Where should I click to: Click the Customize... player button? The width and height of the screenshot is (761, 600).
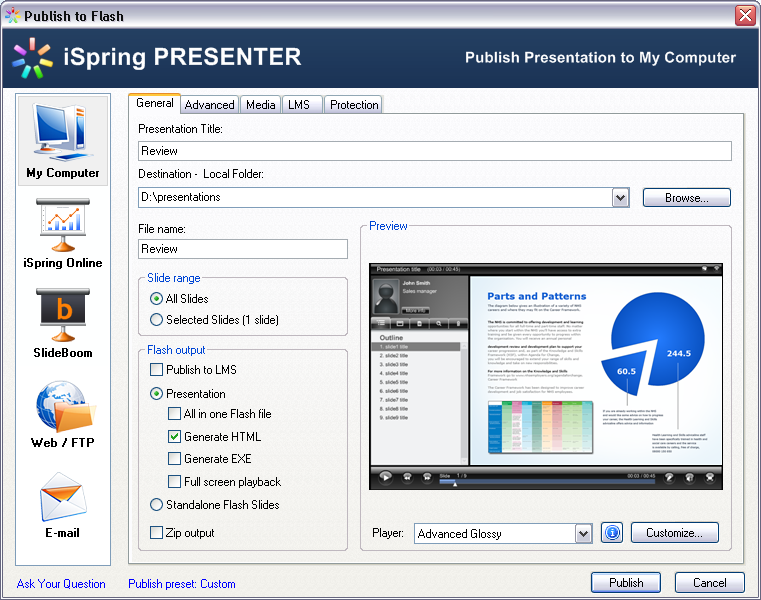click(x=674, y=533)
